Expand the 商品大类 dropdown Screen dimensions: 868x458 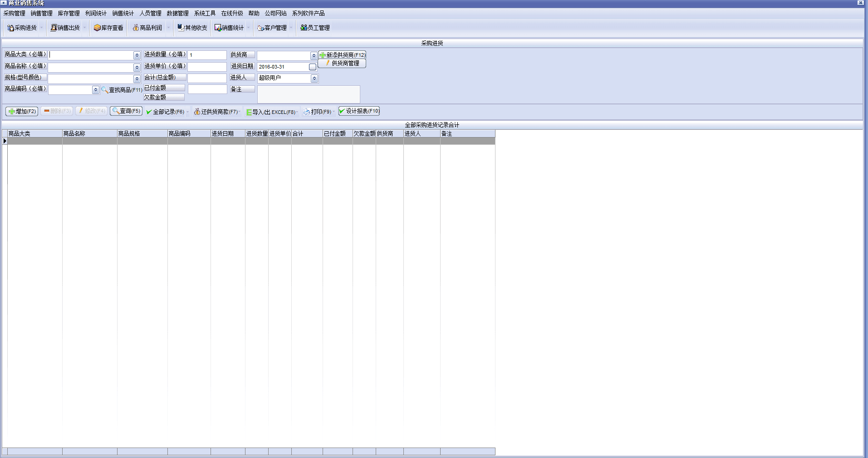[137, 55]
